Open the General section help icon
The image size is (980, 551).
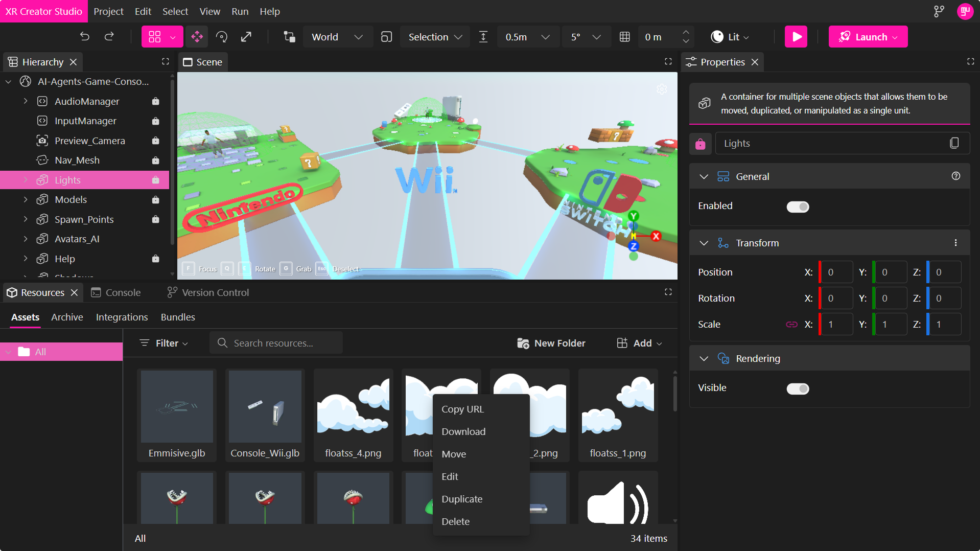[x=956, y=176]
